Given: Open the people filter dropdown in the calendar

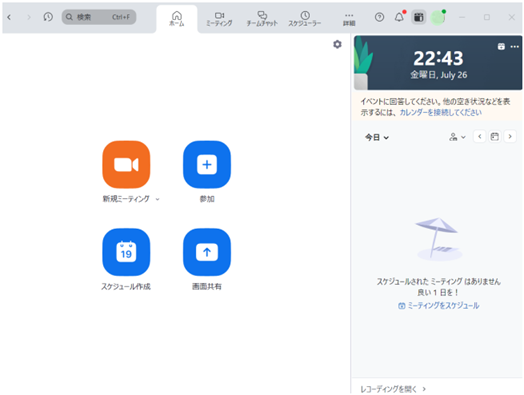Looking at the screenshot, I should [x=457, y=137].
